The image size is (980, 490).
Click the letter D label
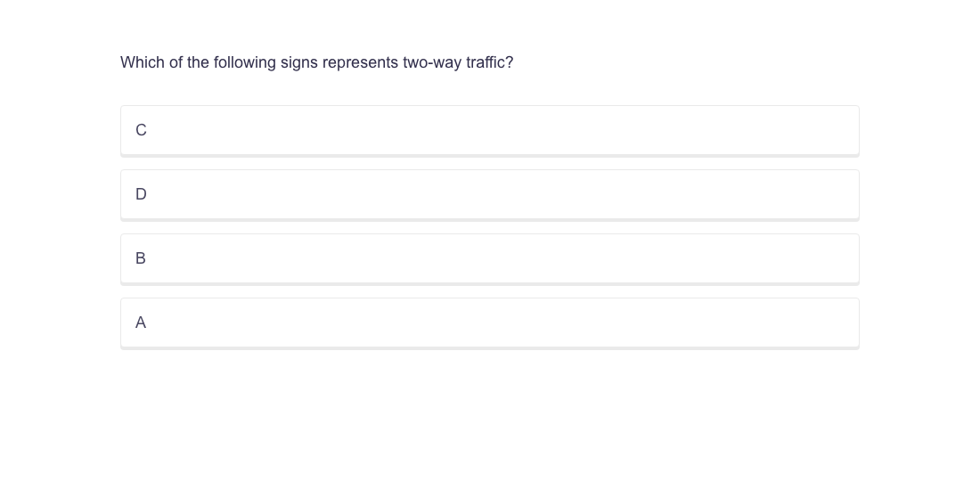point(141,194)
